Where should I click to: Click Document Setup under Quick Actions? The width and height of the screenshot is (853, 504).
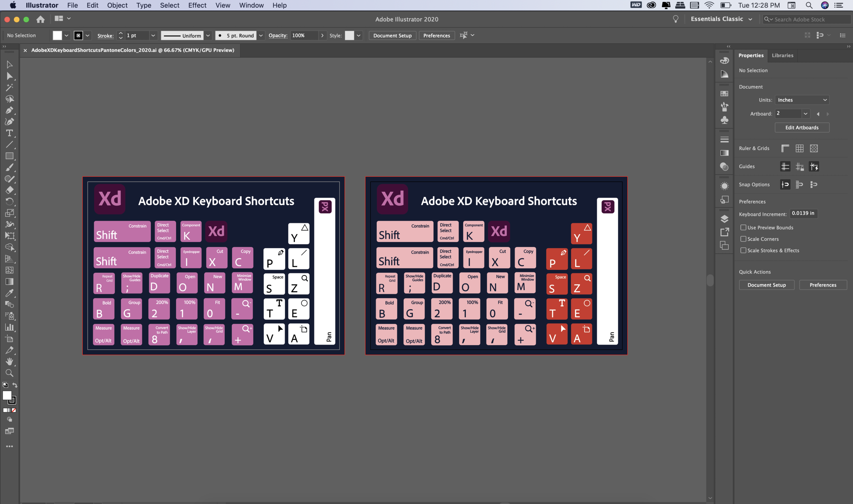[x=766, y=285]
